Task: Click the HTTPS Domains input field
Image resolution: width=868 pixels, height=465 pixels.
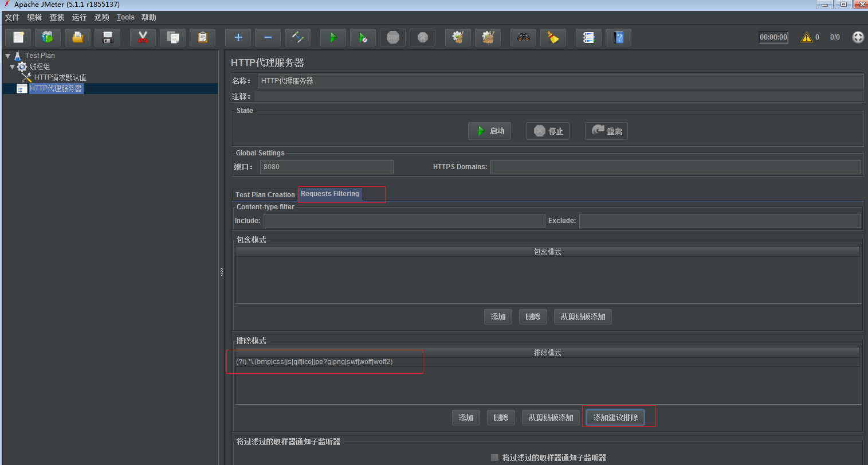Action: [675, 167]
